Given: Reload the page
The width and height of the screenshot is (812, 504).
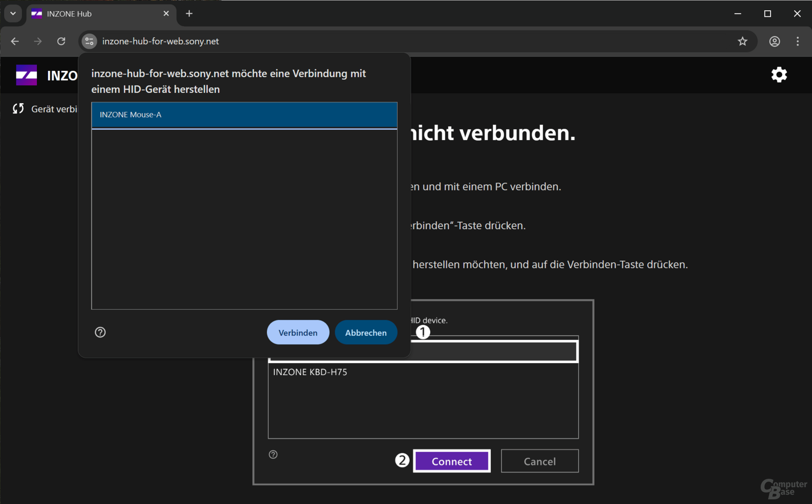Looking at the screenshot, I should pyautogui.click(x=61, y=42).
